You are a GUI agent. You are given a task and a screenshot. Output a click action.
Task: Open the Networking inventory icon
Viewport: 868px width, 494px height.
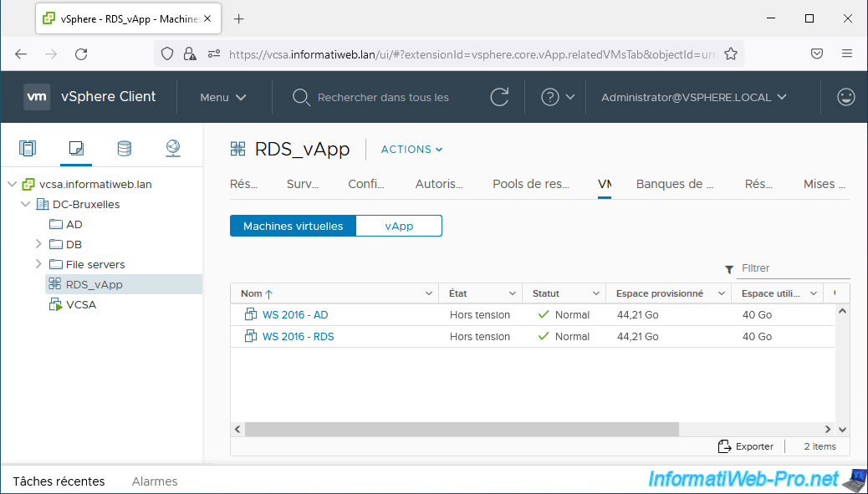click(x=173, y=149)
